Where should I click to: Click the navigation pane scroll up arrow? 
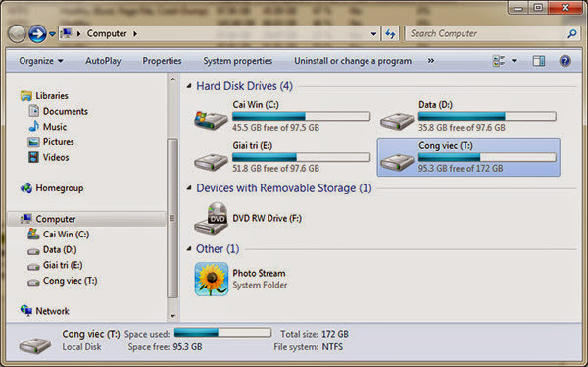click(172, 79)
